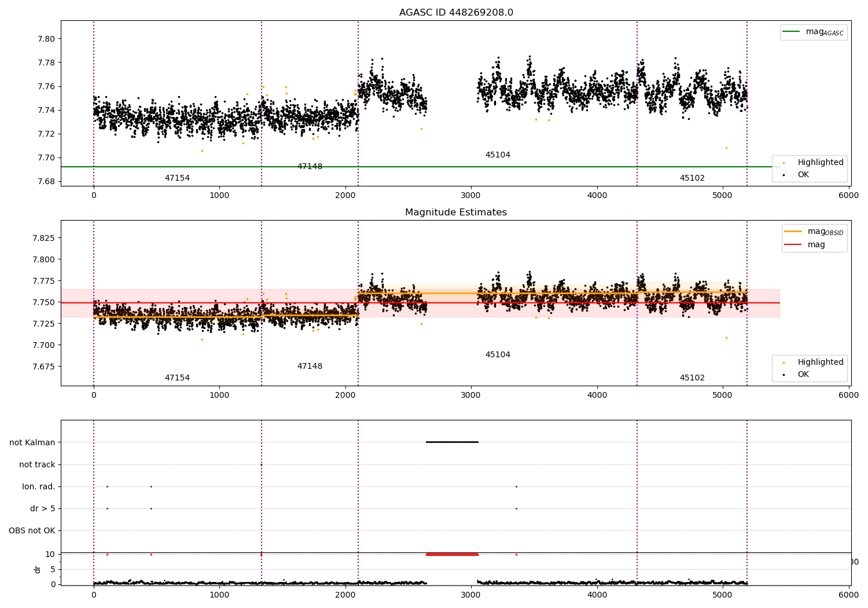Click the 'AGASC ID 448269208.0' plot title

(x=456, y=13)
